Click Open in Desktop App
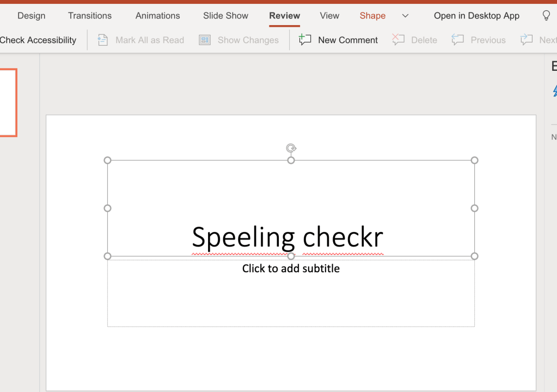Image resolution: width=557 pixels, height=392 pixels. tap(476, 16)
